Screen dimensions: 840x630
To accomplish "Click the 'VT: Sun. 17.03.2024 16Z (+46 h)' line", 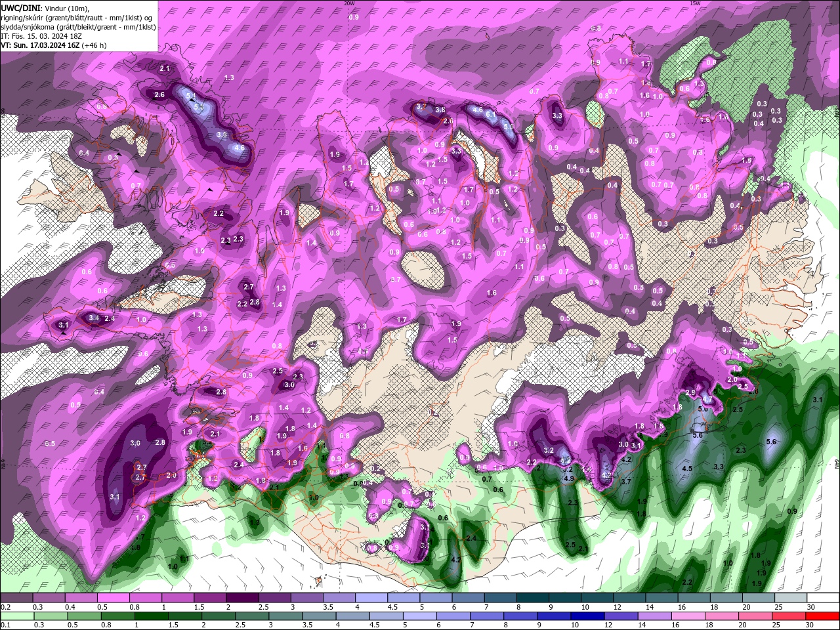I will coord(54,45).
